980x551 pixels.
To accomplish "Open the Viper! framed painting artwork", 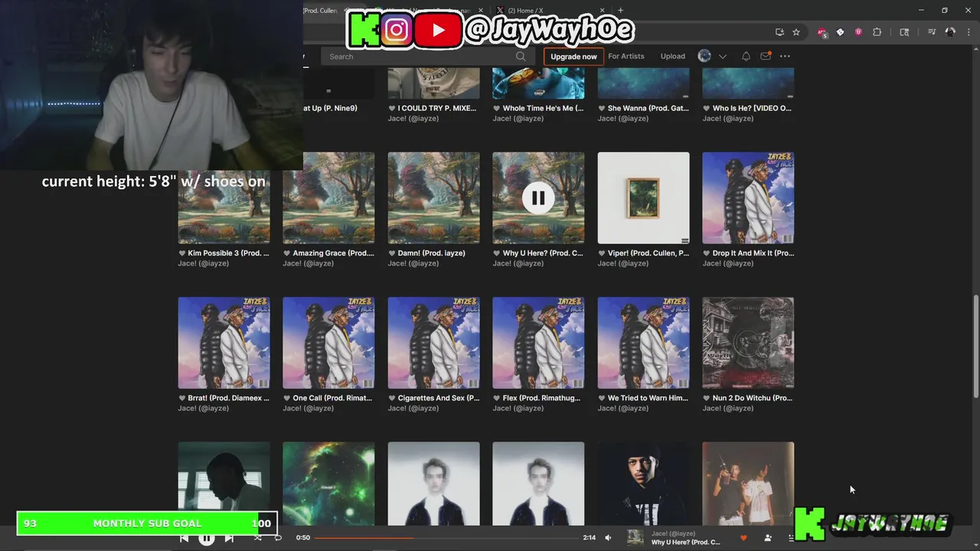I will click(x=643, y=198).
